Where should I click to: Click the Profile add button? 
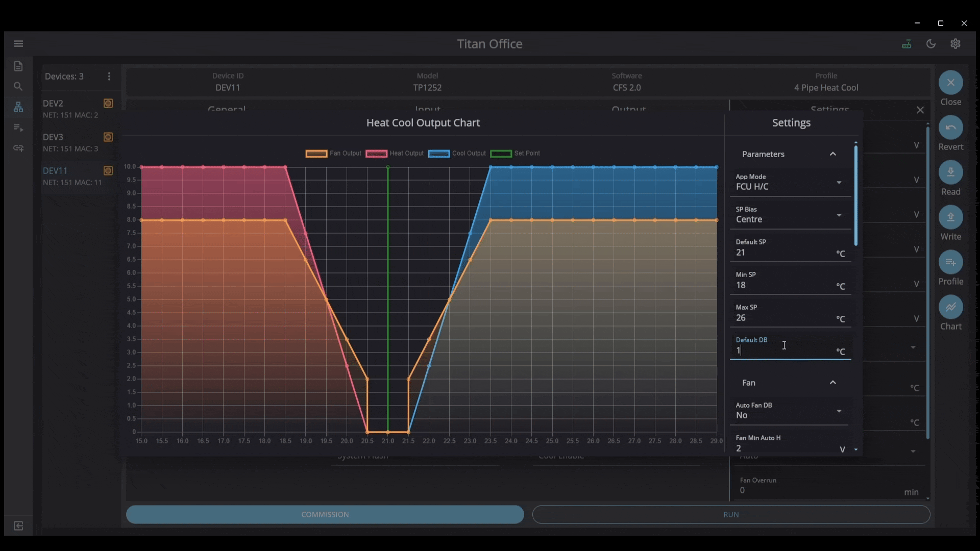tap(950, 262)
